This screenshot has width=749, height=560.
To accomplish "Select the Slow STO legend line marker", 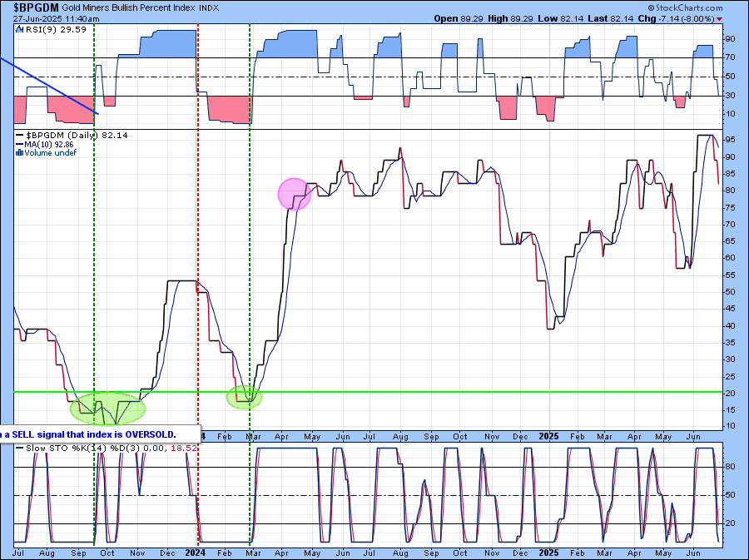I will [20, 450].
